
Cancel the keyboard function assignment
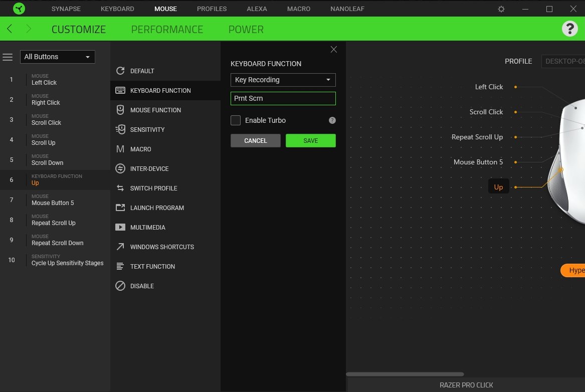256,141
